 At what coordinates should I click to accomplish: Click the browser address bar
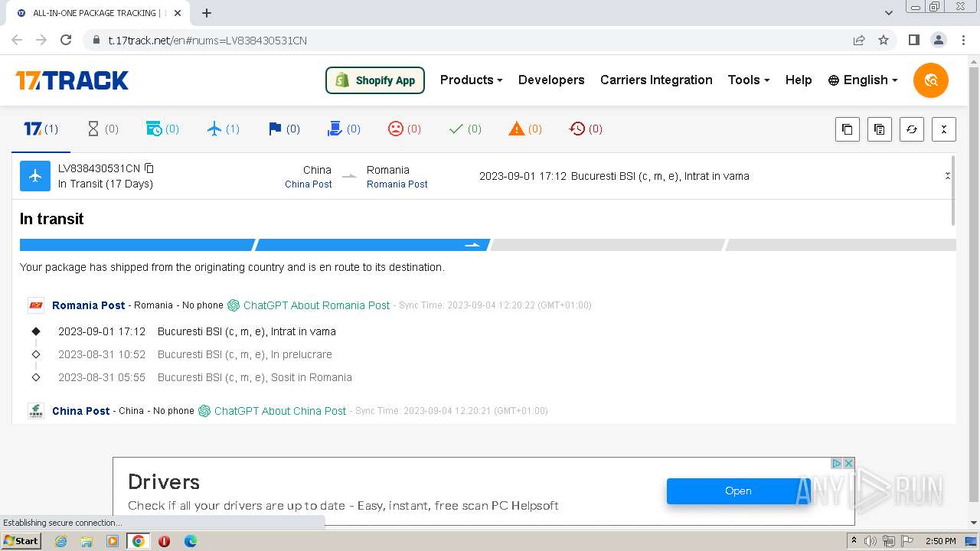467,41
